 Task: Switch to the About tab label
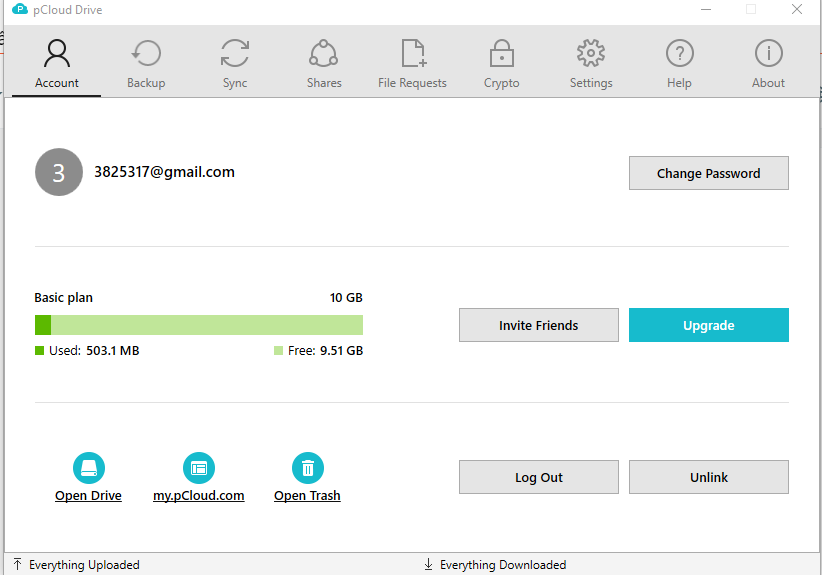tap(769, 83)
